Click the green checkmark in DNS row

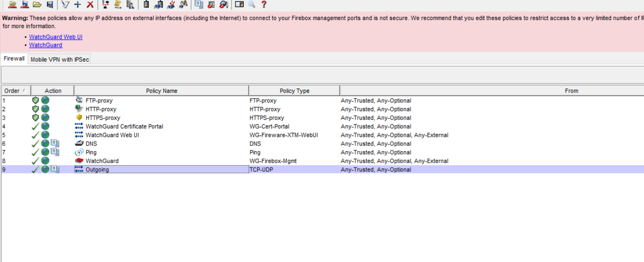pyautogui.click(x=36, y=143)
